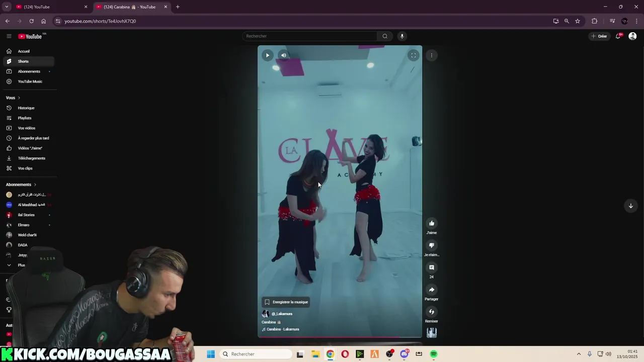Bookmark this page with the star
The width and height of the screenshot is (644, 362).
click(x=578, y=21)
